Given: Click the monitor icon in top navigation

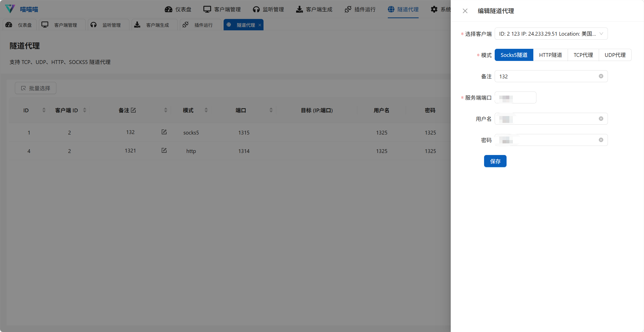Looking at the screenshot, I should [x=207, y=9].
